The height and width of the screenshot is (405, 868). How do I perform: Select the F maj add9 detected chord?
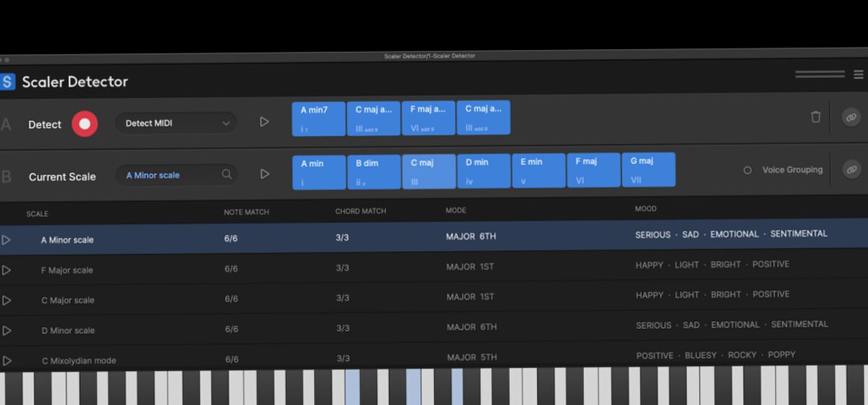pos(428,118)
